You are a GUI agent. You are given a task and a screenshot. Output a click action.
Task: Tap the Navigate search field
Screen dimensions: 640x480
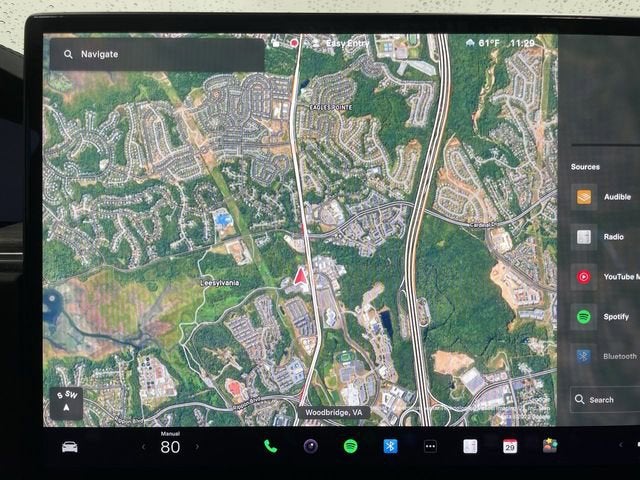click(x=157, y=54)
